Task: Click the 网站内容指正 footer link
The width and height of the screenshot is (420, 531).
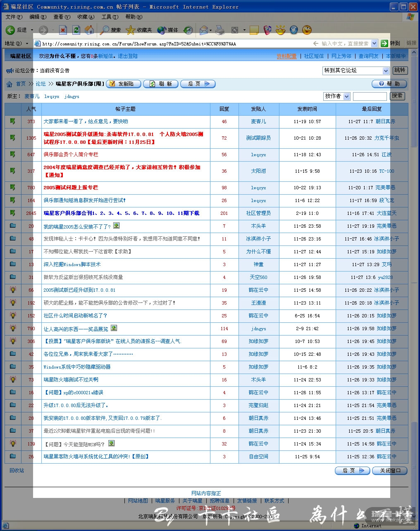Action: [x=206, y=493]
